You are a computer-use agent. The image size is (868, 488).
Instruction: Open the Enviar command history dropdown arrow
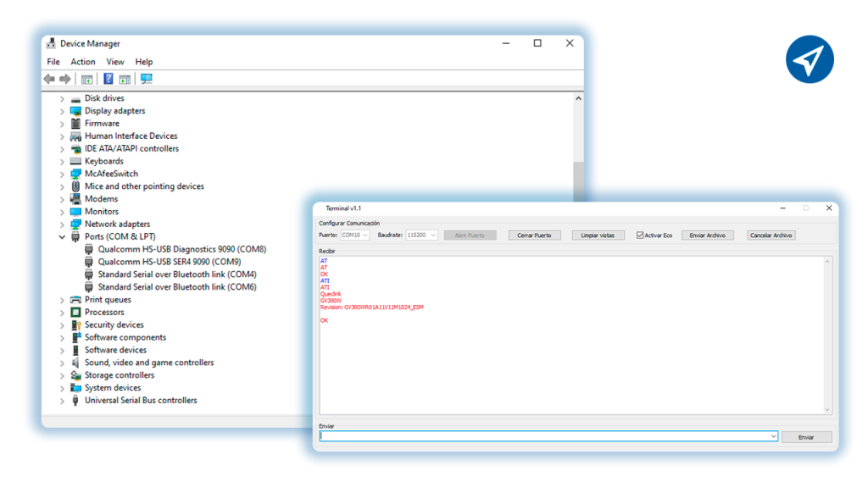tap(773, 436)
